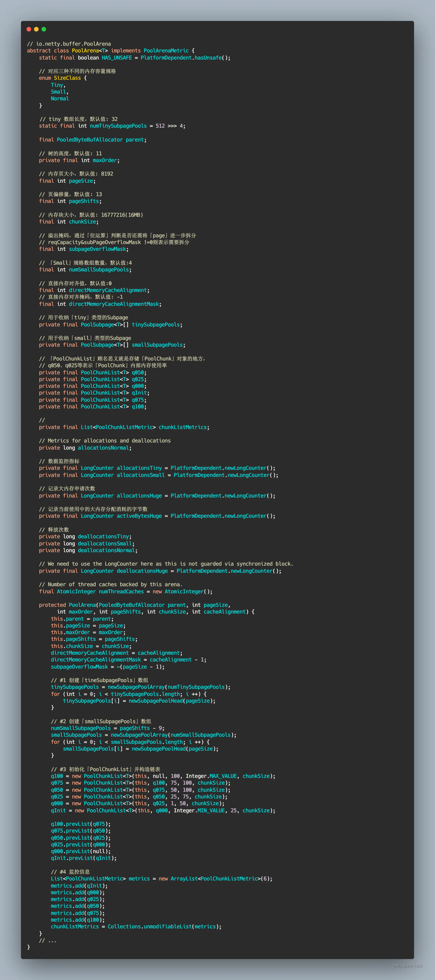The height and width of the screenshot is (980, 435).
Task: Select the 'numTinySubpagePools = 512 >>> 4;' line
Action: pos(112,126)
